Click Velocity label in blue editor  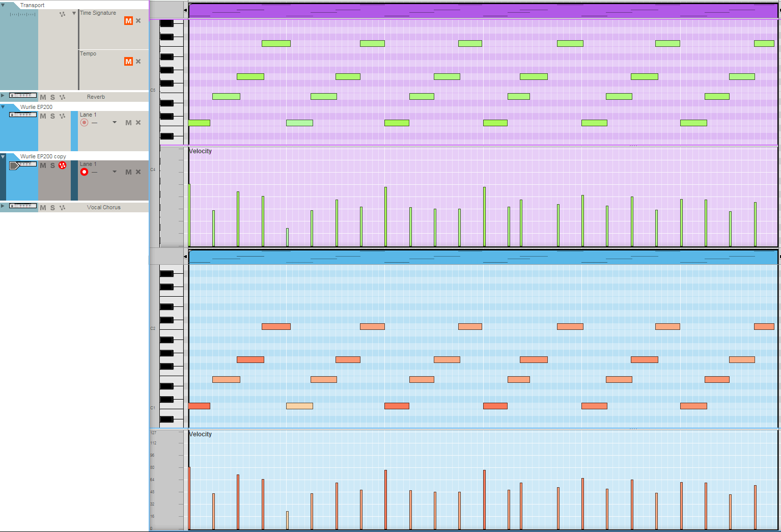point(200,434)
